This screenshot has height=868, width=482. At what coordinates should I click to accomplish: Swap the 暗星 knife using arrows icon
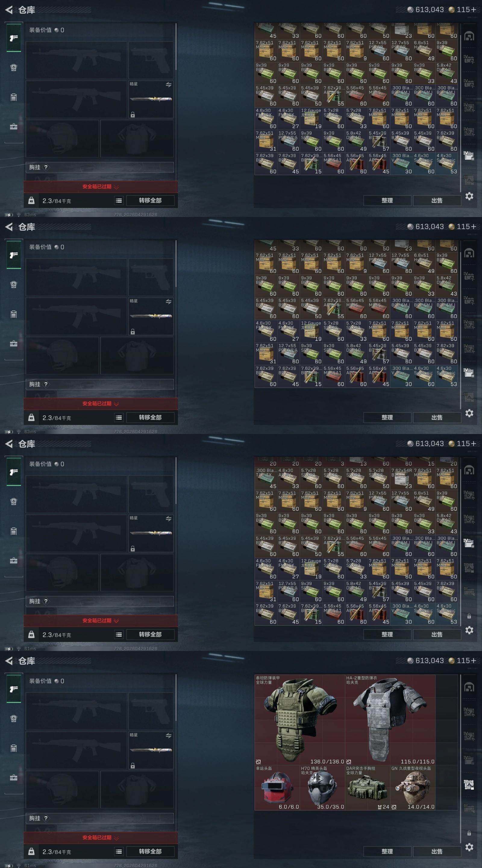[x=168, y=736]
